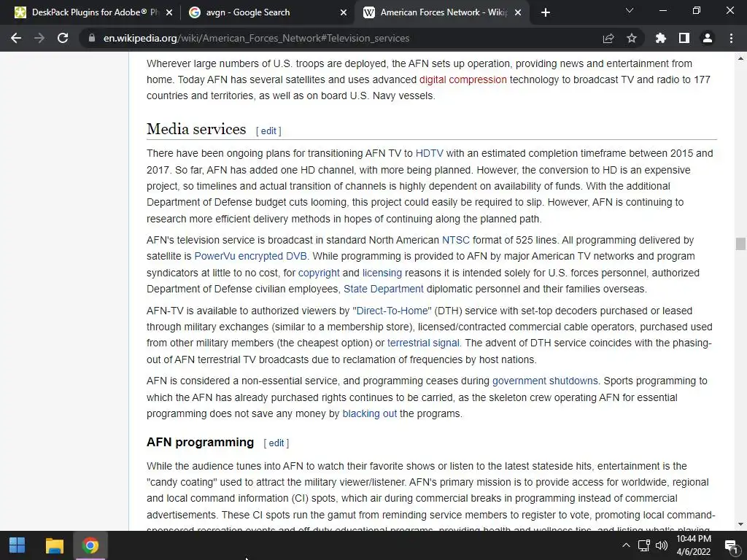
Task: Open File Explorer from taskbar
Action: 54,545
